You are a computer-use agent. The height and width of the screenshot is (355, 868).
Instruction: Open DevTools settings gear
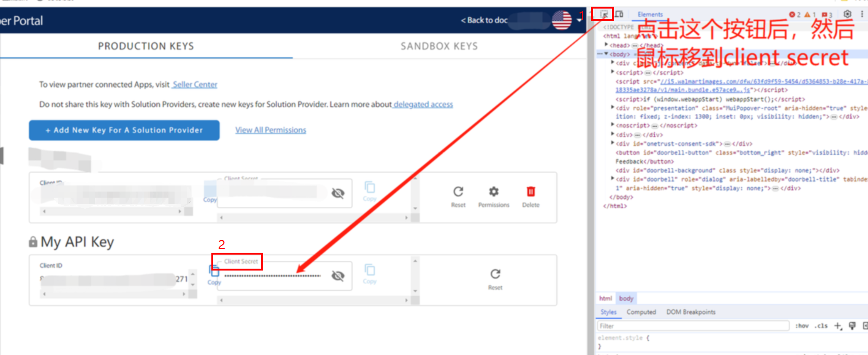847,14
